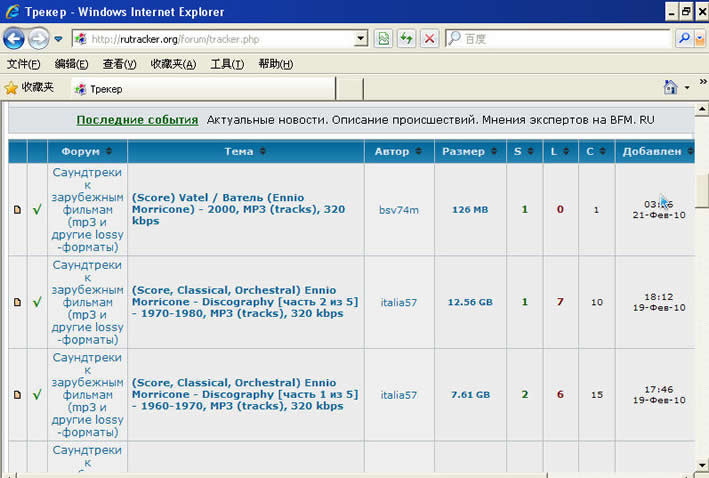The height and width of the screenshot is (478, 709).
Task: Open forum link in Discography часть 1 row
Action: pos(87,395)
